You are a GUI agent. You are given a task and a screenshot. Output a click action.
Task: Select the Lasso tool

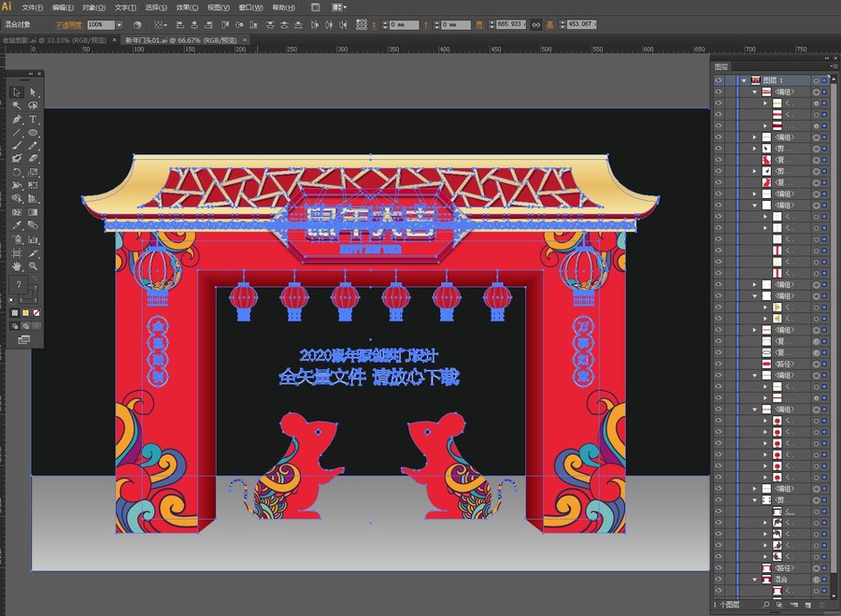pyautogui.click(x=33, y=106)
